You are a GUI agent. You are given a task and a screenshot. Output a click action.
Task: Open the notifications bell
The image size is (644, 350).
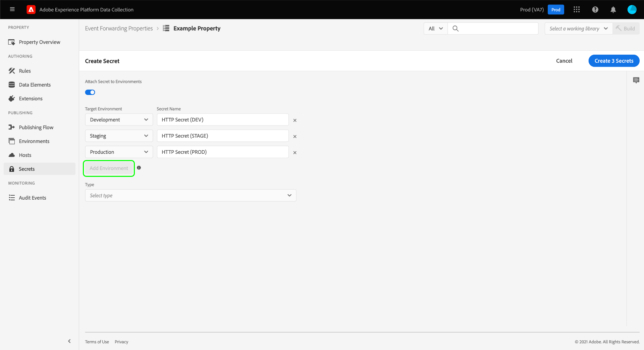[x=613, y=9]
